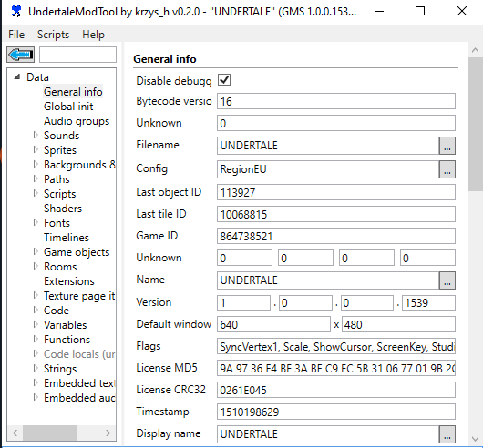Expand the Code tree node
This screenshot has height=448, width=483.
(x=36, y=310)
